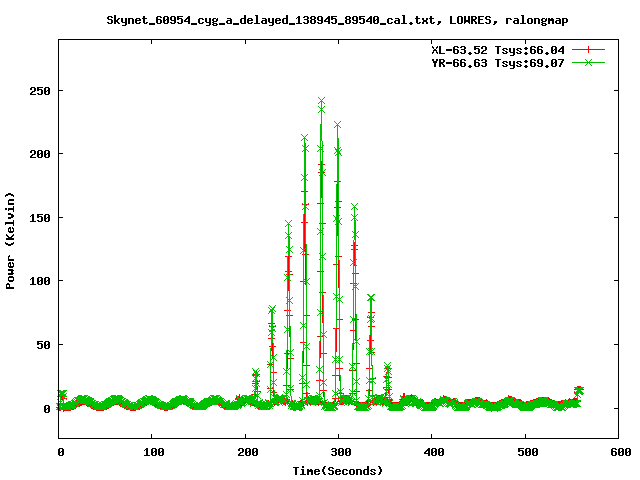Click the Power (Kelvin) y-axis label

[x=11, y=239]
